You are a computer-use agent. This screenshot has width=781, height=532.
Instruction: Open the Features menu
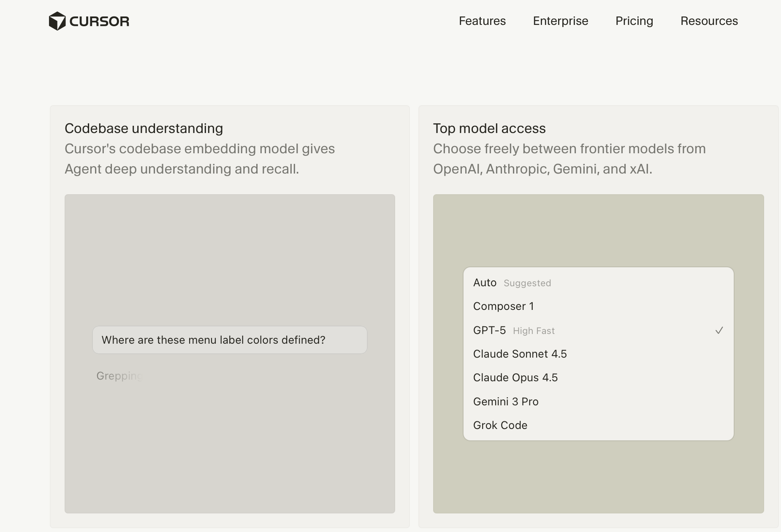point(482,21)
